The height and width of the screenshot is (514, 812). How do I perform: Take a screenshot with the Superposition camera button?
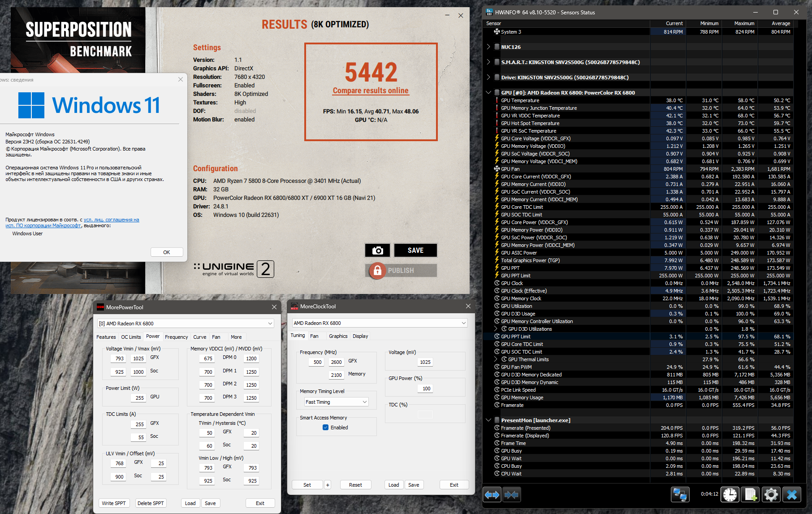(x=377, y=250)
